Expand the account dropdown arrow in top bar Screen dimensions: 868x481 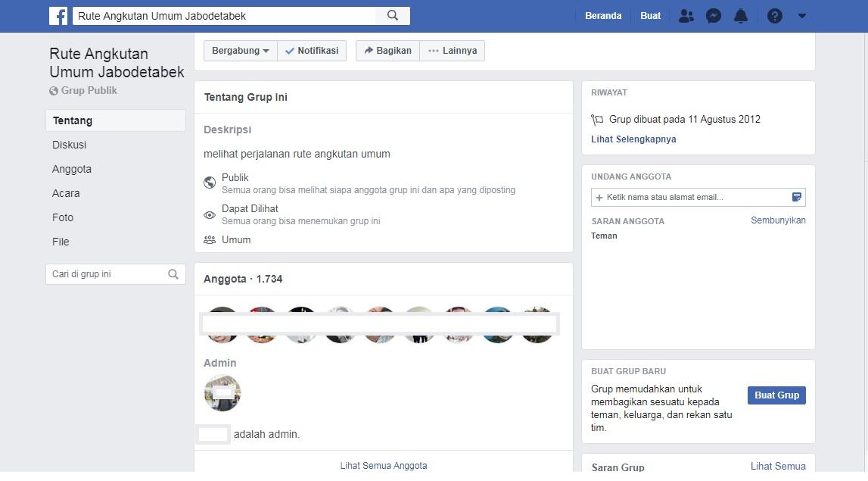point(802,16)
